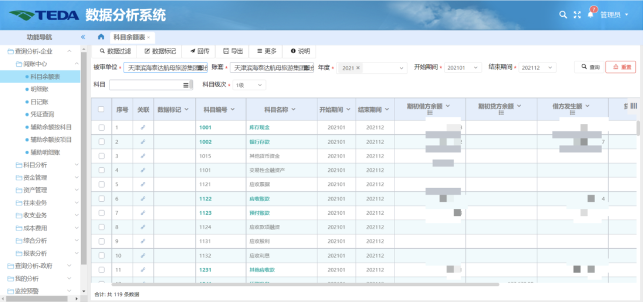Click the link icon in row 1
This screenshot has width=644, height=305.
point(143,128)
